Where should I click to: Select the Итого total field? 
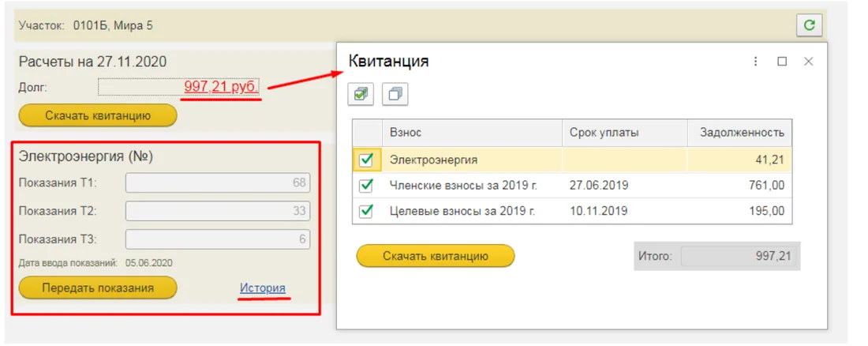(x=739, y=256)
